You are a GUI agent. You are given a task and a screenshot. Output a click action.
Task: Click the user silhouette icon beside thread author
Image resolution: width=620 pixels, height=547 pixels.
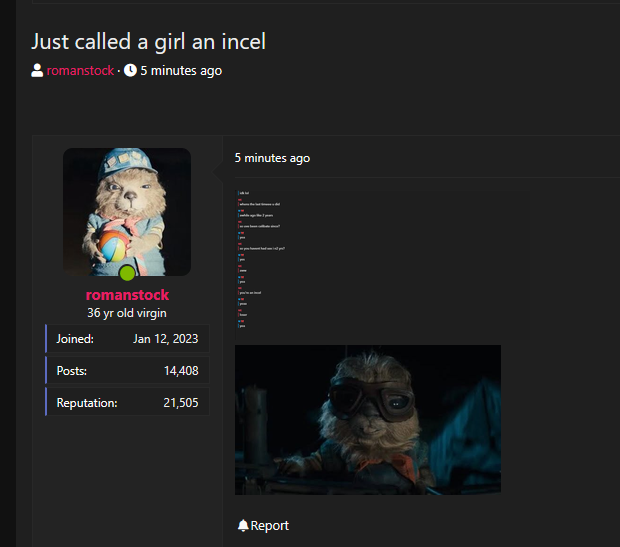pos(37,70)
